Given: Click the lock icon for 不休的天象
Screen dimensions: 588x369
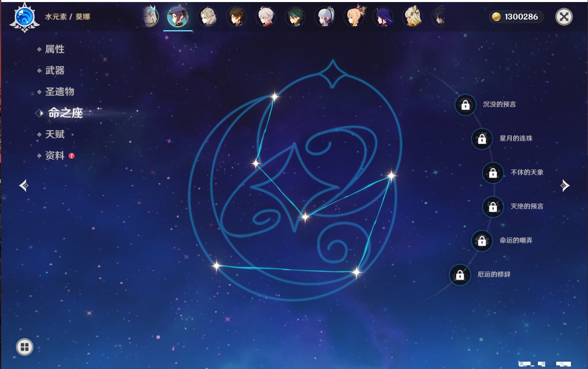Looking at the screenshot, I should coord(493,173).
